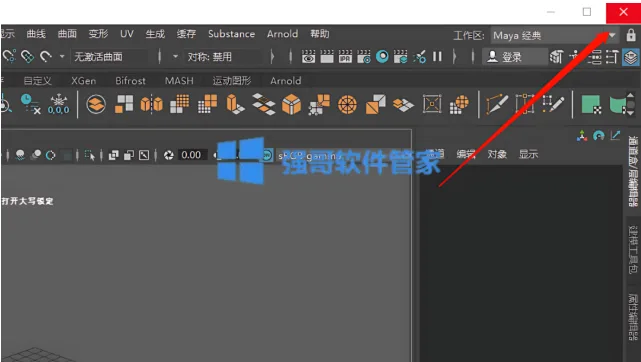This screenshot has width=641, height=362.
Task: Click the Collapse square target shelf icon
Action: pos(432,104)
